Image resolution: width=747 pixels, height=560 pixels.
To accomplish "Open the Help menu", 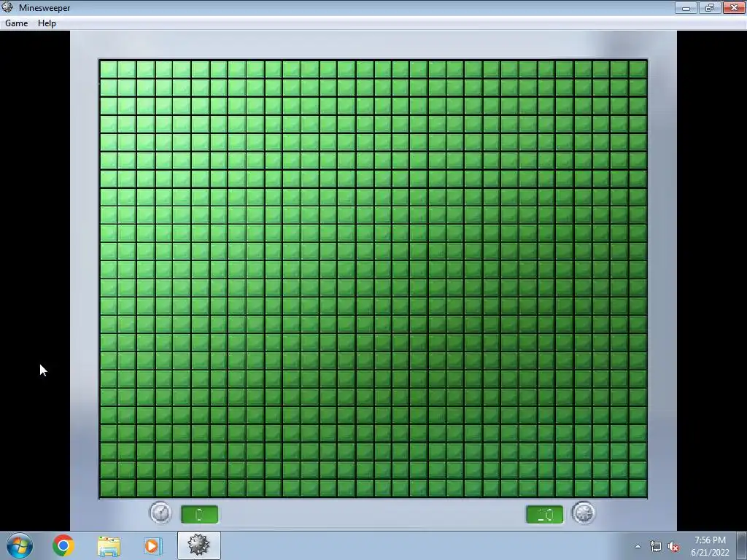I will click(x=47, y=23).
